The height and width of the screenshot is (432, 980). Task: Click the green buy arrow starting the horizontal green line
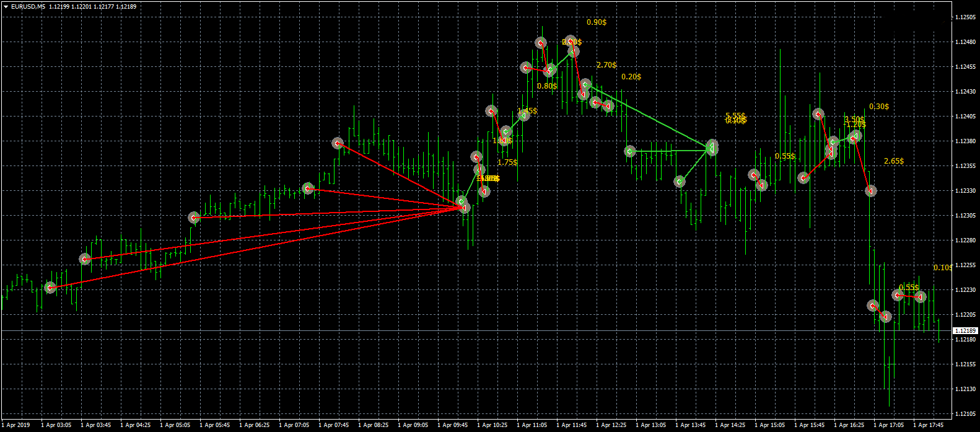coord(630,151)
